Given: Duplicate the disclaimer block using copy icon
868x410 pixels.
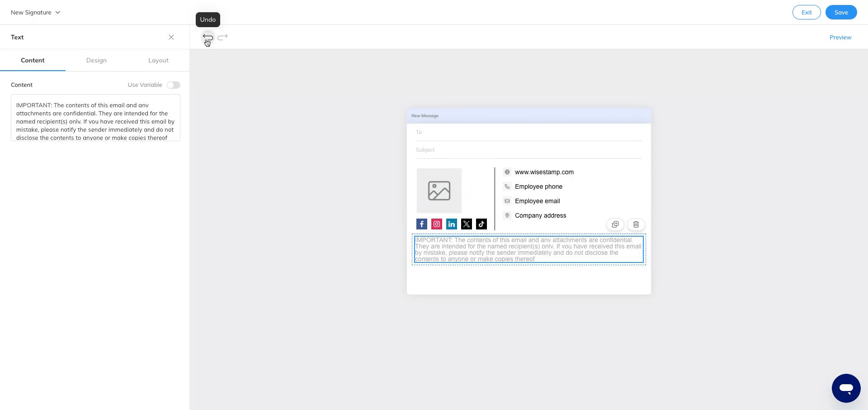Looking at the screenshot, I should pos(615,224).
